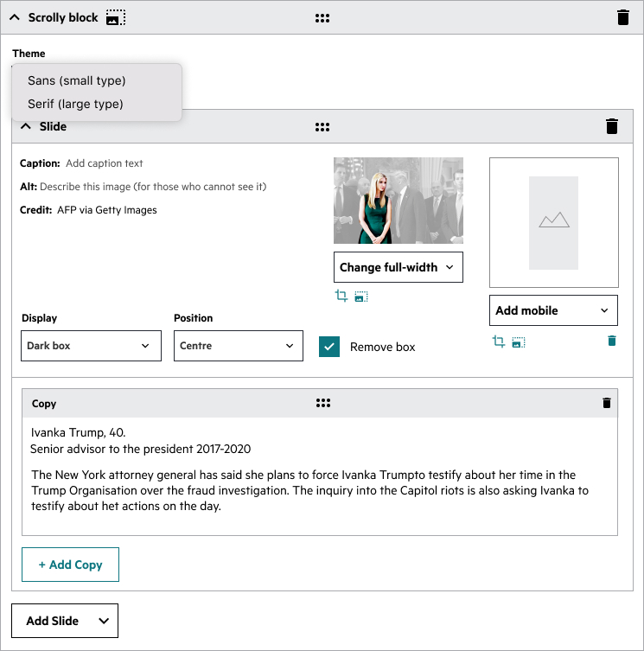
Task: Uncheck the Remove box checkbox
Action: (x=329, y=347)
